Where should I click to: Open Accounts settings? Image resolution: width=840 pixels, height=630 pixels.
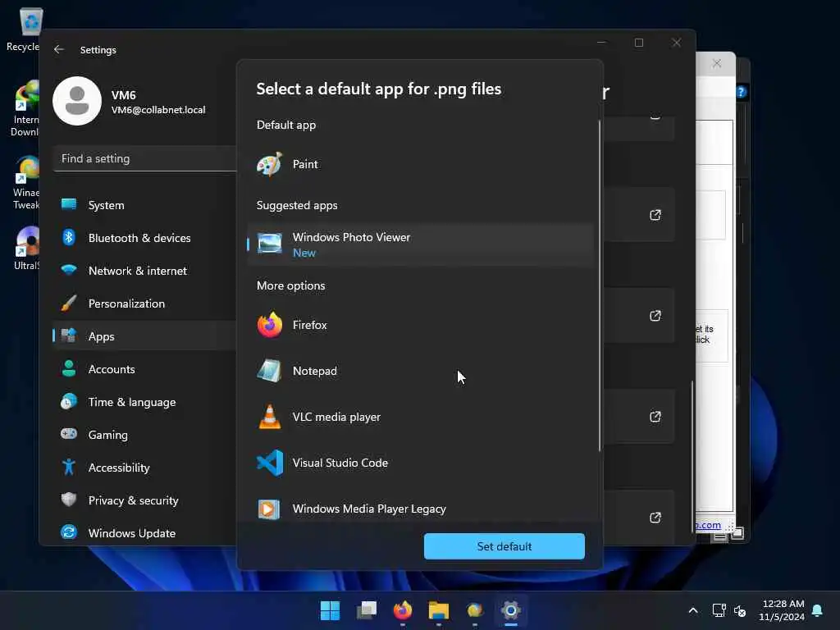[x=144, y=369]
